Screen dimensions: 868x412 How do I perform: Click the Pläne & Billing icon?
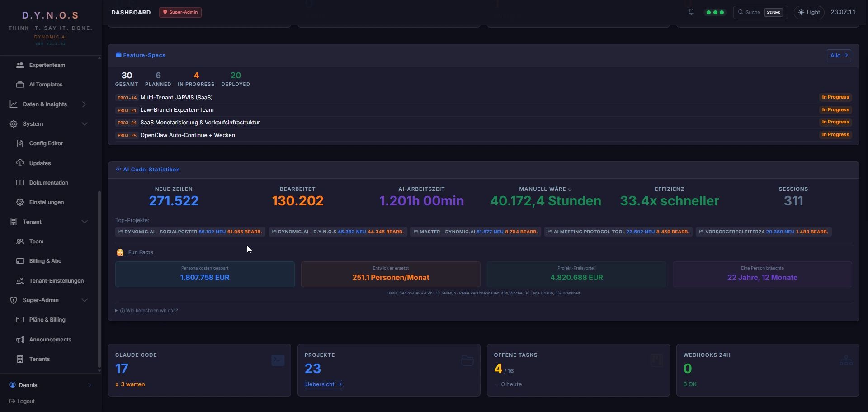point(20,320)
